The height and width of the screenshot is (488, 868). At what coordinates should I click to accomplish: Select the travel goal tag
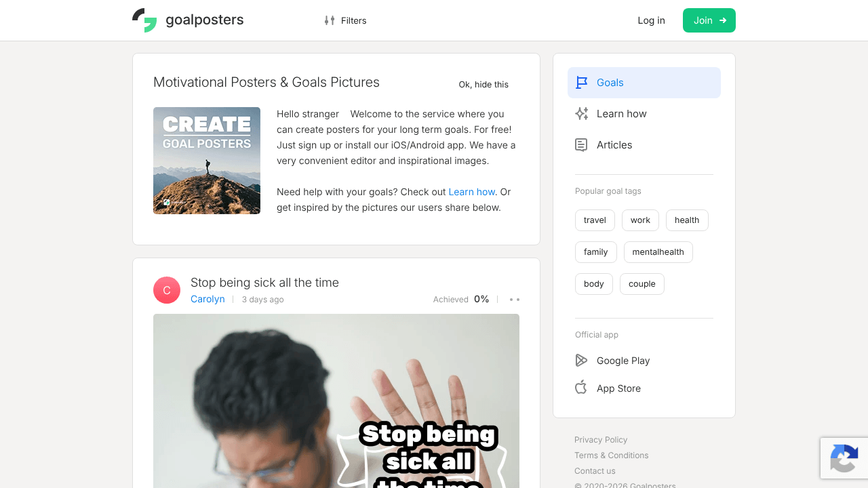[595, 220]
